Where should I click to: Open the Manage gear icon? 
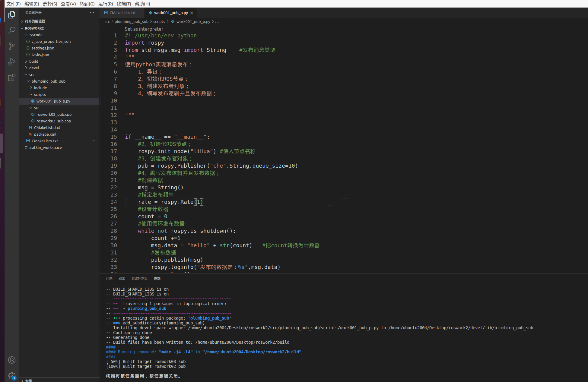[x=12, y=375]
